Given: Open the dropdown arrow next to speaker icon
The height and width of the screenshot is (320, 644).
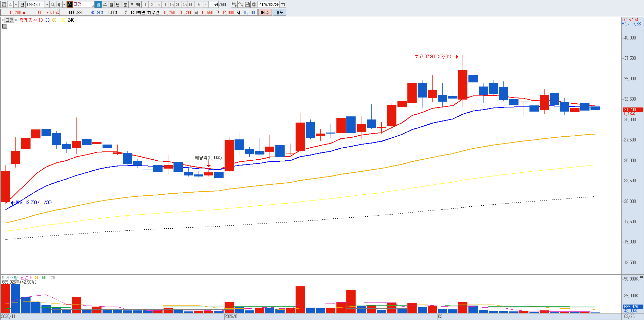Looking at the screenshot, I should point(64,4).
